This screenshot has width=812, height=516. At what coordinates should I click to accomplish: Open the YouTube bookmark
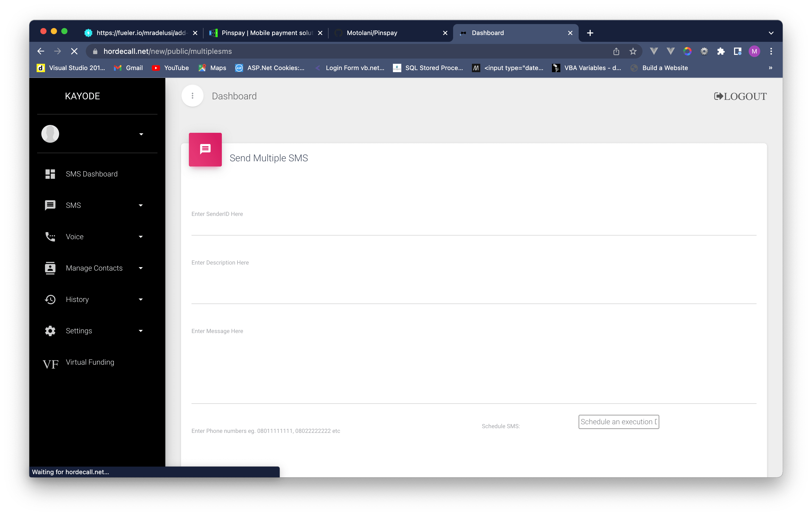[x=171, y=68]
